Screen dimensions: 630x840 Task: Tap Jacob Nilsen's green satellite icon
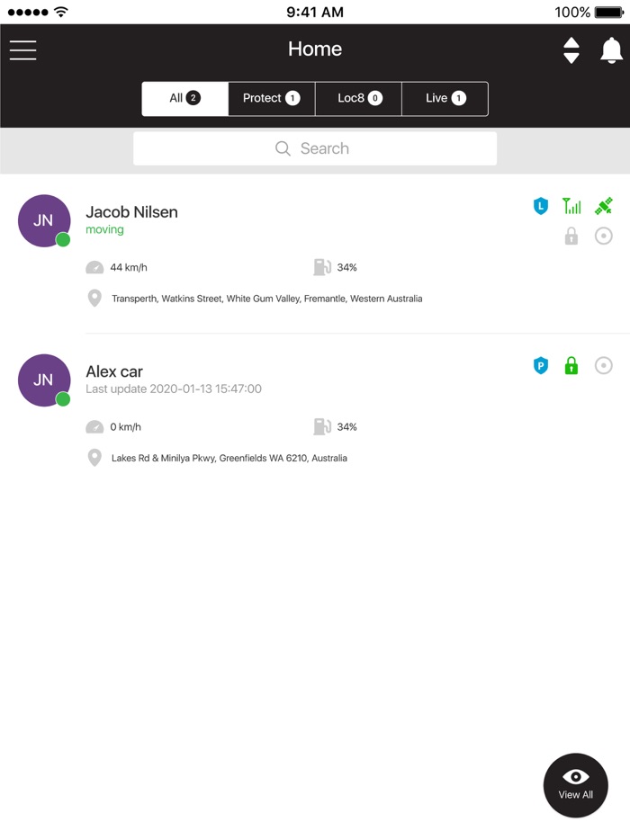pyautogui.click(x=604, y=207)
